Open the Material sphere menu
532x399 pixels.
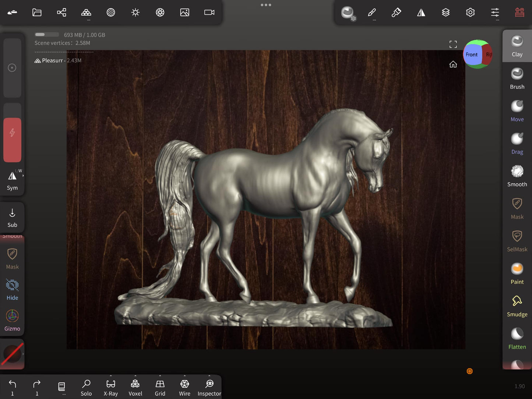click(111, 13)
